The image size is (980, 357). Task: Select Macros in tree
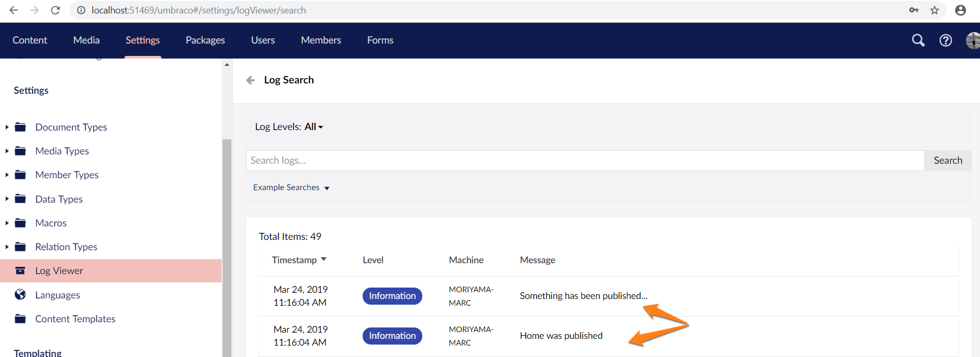tap(51, 223)
